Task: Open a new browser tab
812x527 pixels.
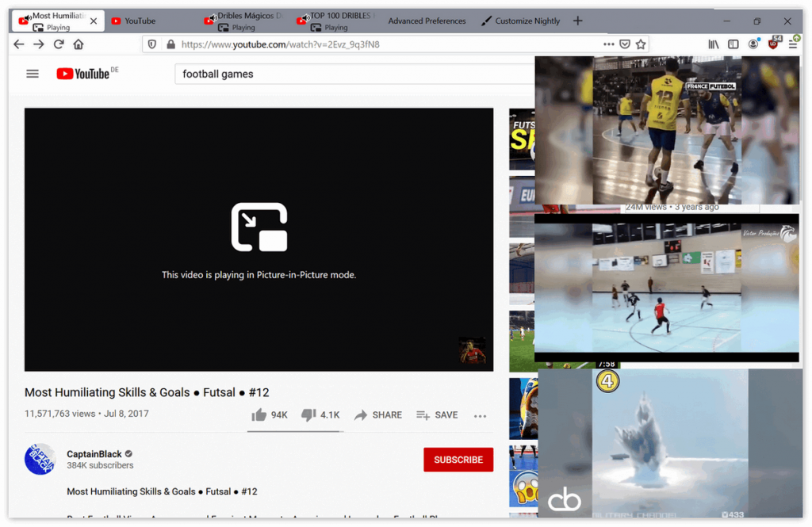Action: coord(578,21)
